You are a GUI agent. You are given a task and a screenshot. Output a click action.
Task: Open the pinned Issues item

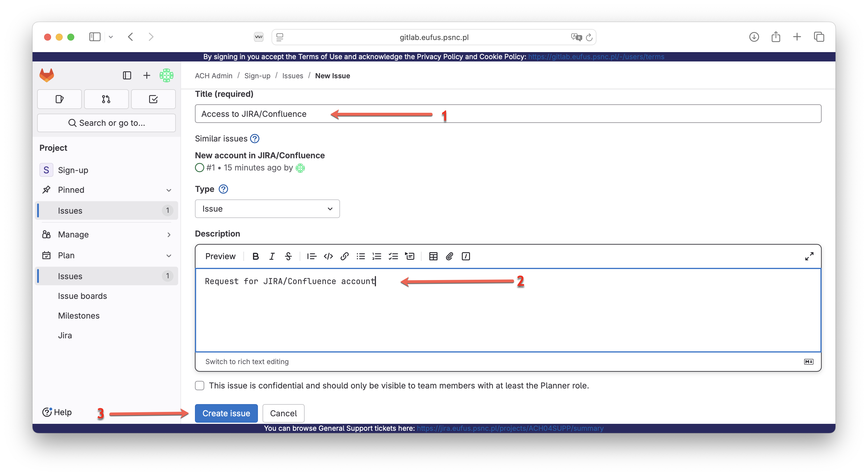click(106, 211)
